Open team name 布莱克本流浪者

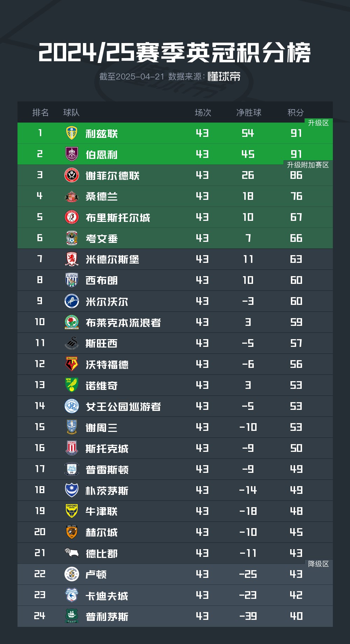click(123, 322)
